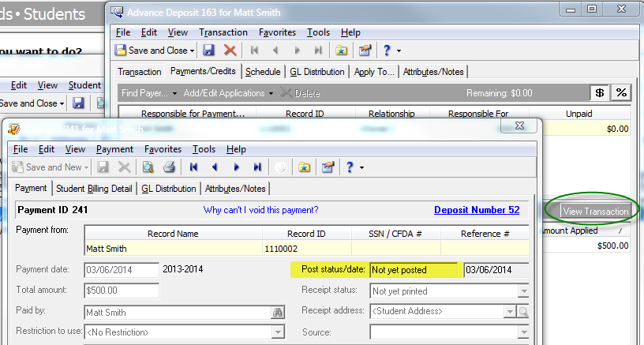Go to first record in Advance Deposit toolbar
This screenshot has width=644, height=345.
point(255,51)
